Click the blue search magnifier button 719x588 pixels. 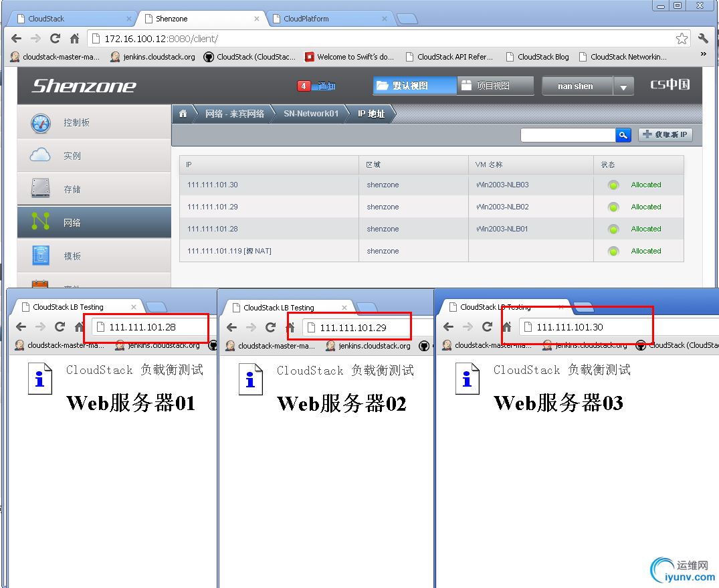tap(623, 135)
